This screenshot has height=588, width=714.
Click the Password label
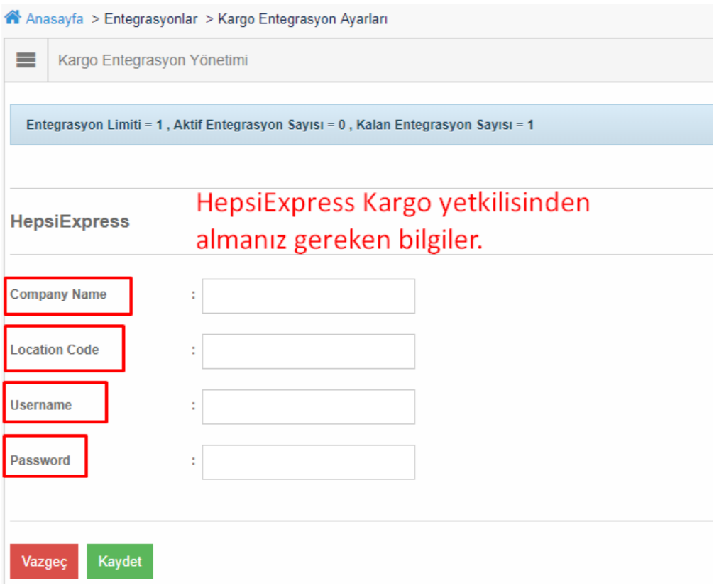point(40,460)
